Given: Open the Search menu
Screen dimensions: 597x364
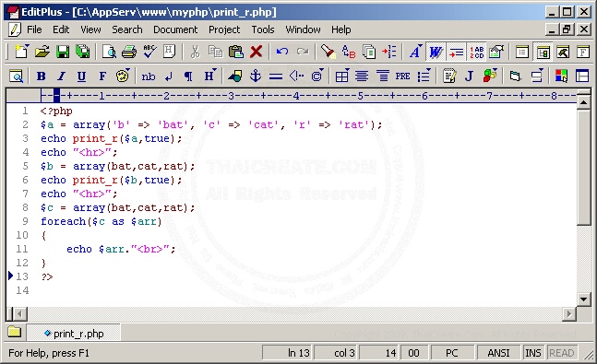Looking at the screenshot, I should [x=126, y=29].
